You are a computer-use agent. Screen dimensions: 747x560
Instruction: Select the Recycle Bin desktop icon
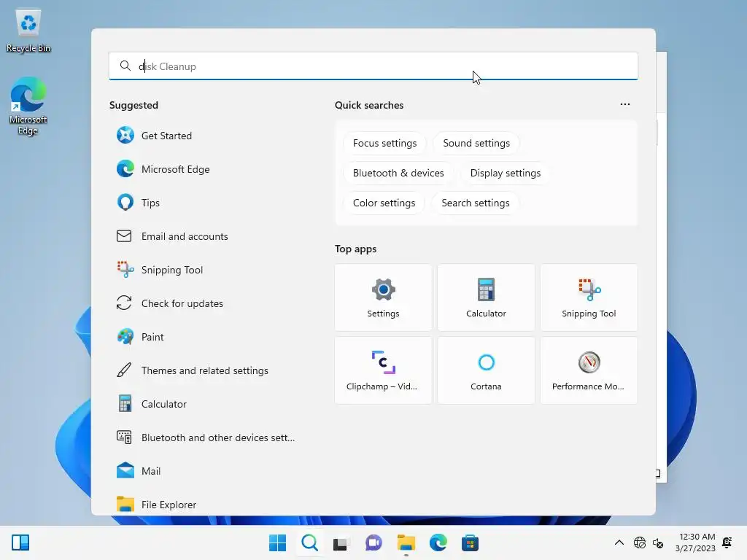click(x=28, y=31)
